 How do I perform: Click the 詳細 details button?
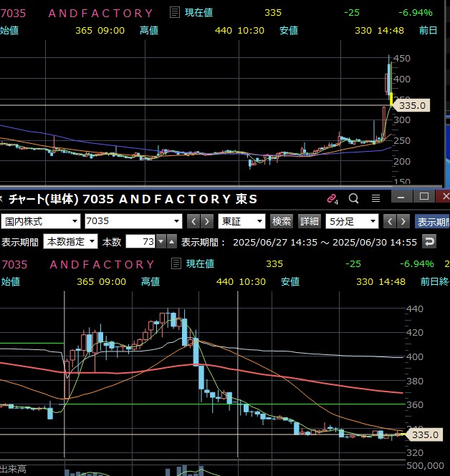click(310, 221)
